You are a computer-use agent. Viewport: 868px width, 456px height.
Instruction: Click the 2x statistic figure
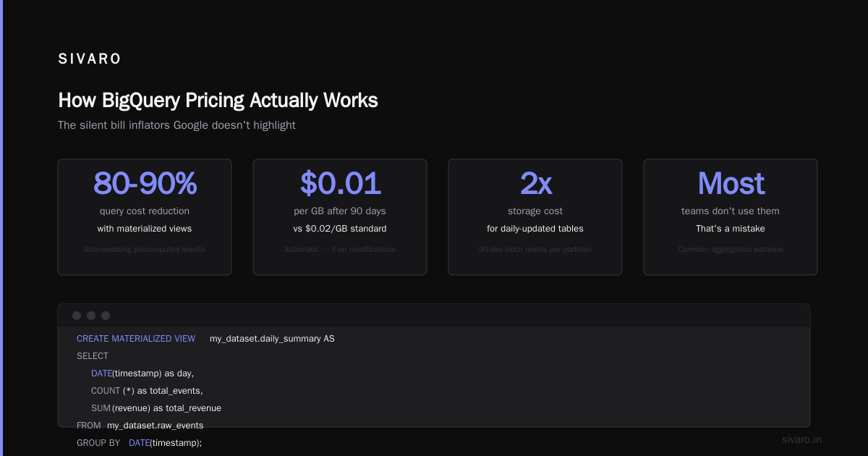pos(535,183)
